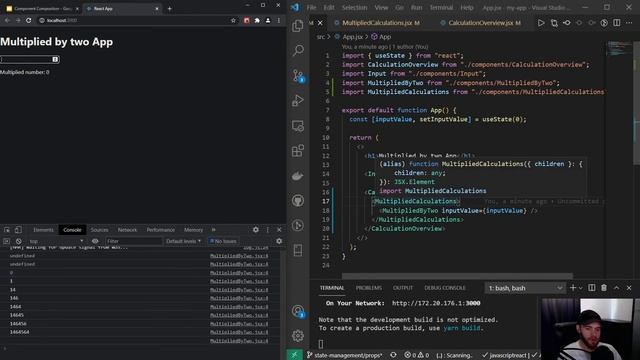Switch to the DEBUG CONSOLE panel tab
This screenshot has height=360, width=640.
pyautogui.click(x=445, y=288)
